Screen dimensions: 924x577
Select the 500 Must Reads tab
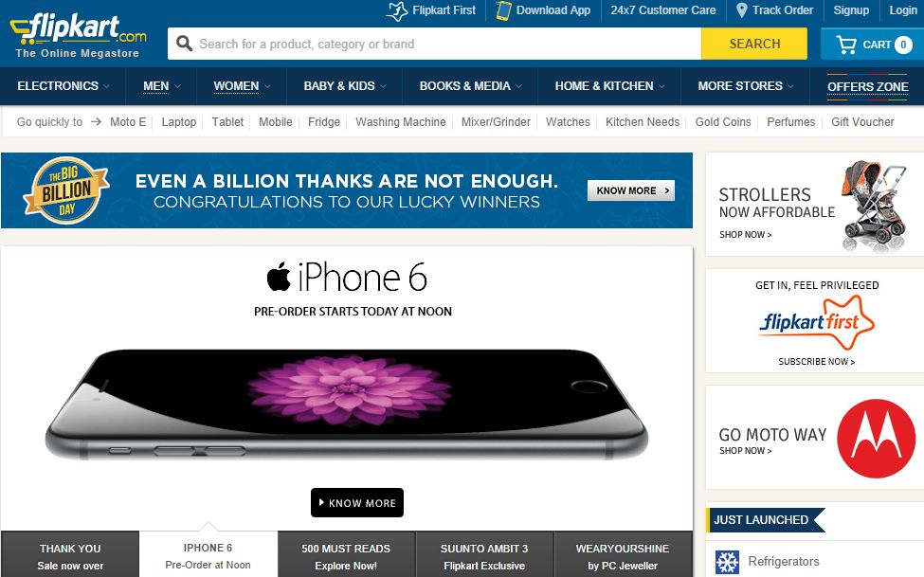coord(346,554)
